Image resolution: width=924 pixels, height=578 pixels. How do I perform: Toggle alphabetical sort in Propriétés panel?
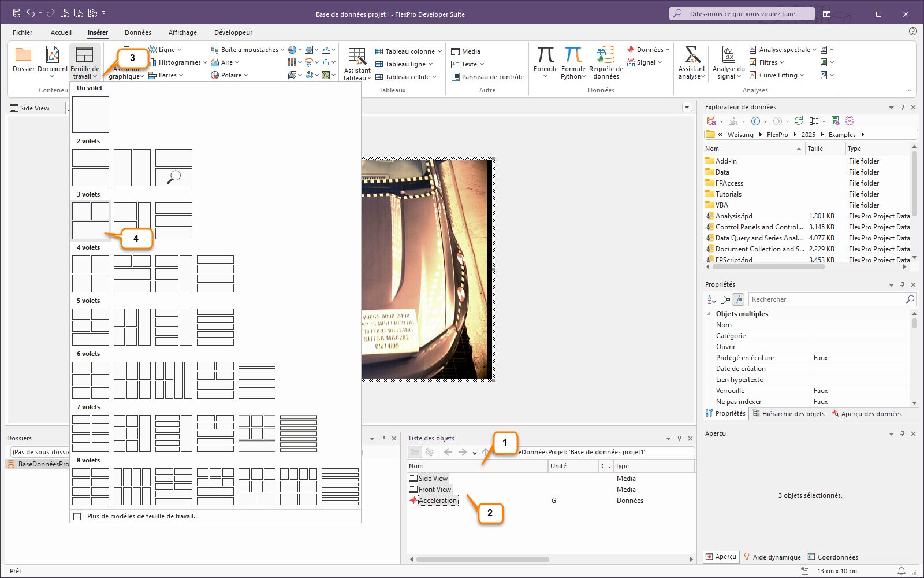711,299
